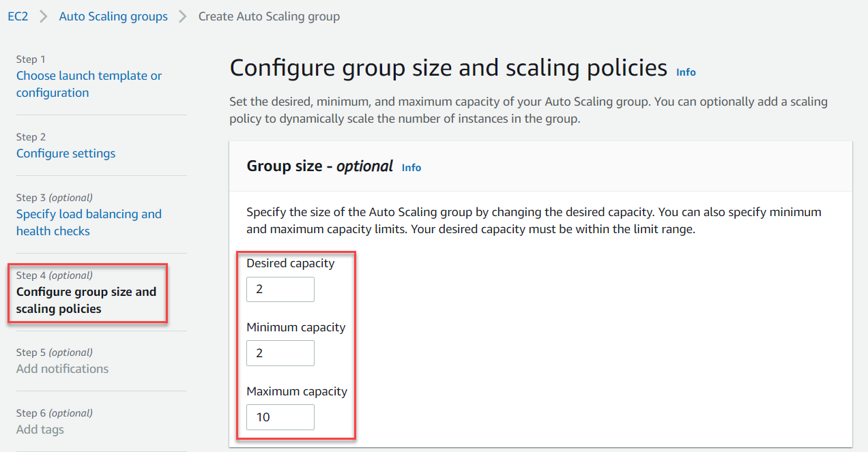
Task: Open Info link next to page heading
Action: point(686,72)
